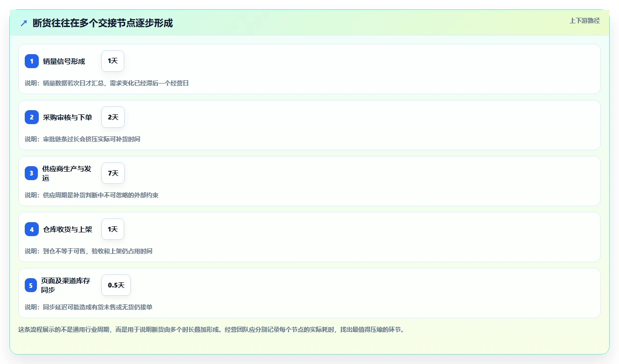Click the note about 供应周期是补货判断

pyautogui.click(x=92, y=195)
